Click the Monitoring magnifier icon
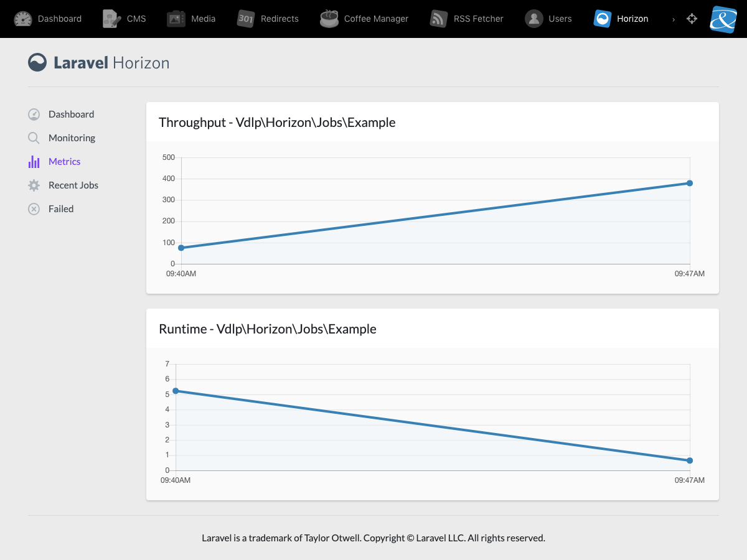Screen dimensions: 747x560 click(34, 138)
